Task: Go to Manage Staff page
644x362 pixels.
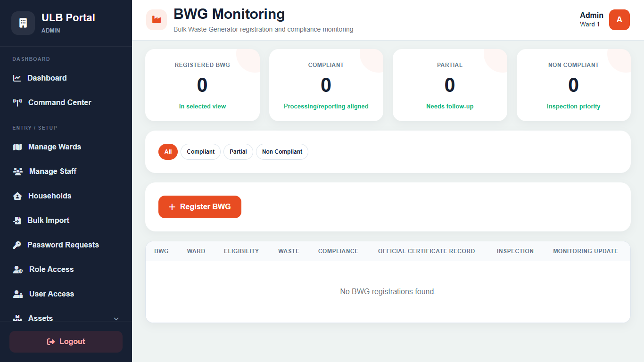Action: [66, 172]
